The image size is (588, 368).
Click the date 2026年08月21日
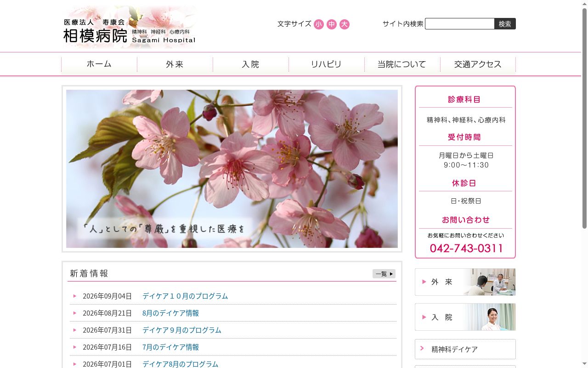click(107, 313)
